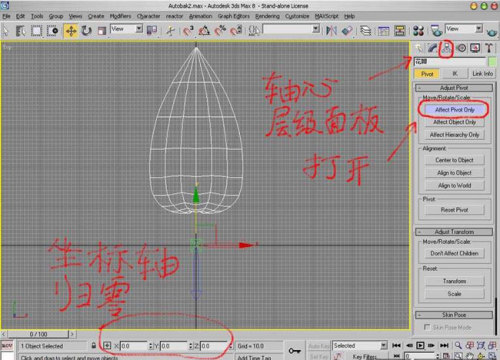The width and height of the screenshot is (500, 360).
Task: Activate the Select and Scale tool
Action: tap(102, 31)
